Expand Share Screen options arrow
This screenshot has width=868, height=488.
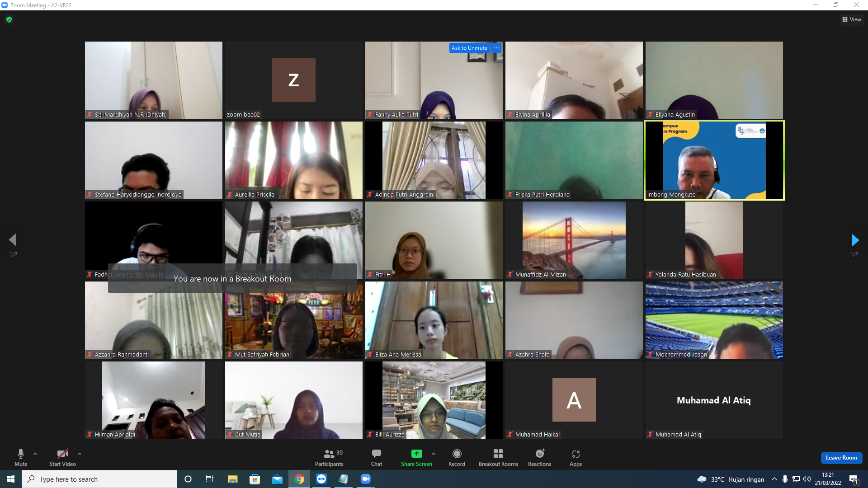point(434,454)
